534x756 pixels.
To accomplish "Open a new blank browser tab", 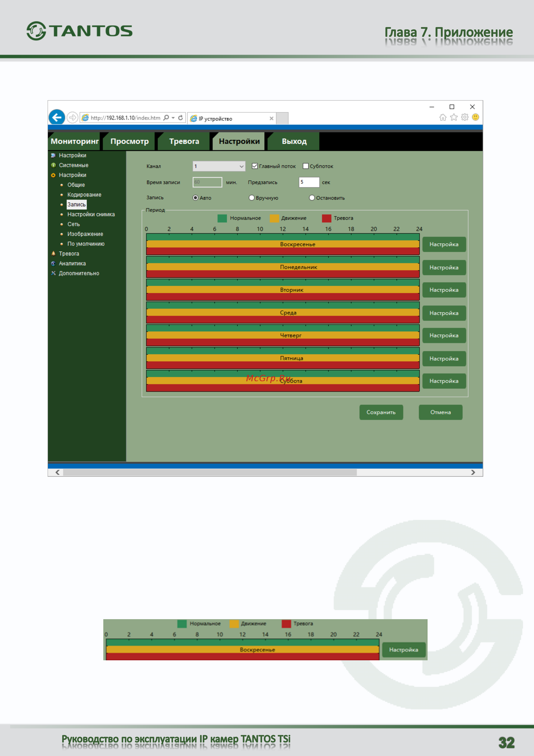I will pyautogui.click(x=282, y=118).
